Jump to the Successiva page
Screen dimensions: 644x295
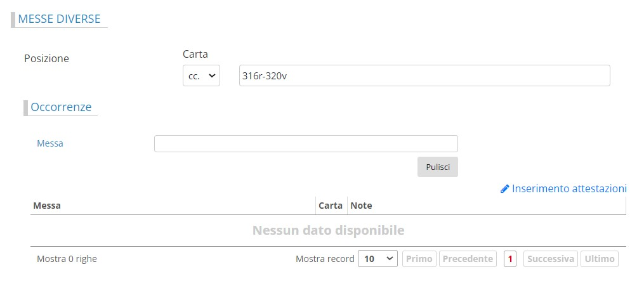point(550,259)
